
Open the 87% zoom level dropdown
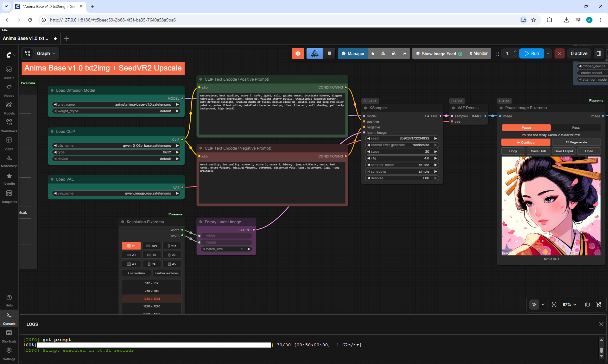coord(569,305)
